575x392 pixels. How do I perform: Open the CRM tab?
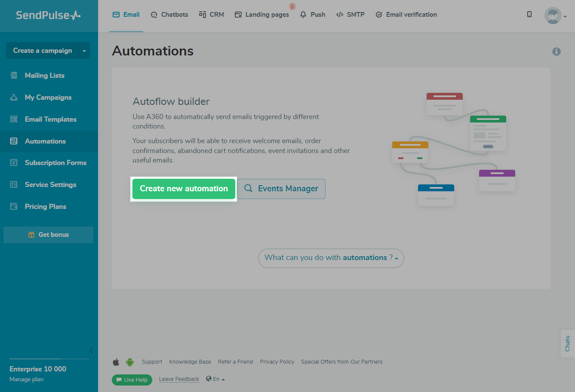coord(212,15)
